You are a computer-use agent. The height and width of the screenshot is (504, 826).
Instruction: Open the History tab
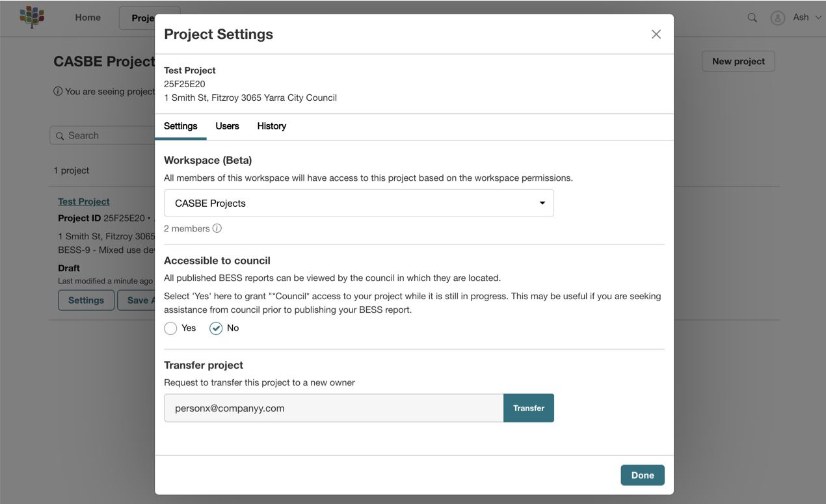point(271,126)
